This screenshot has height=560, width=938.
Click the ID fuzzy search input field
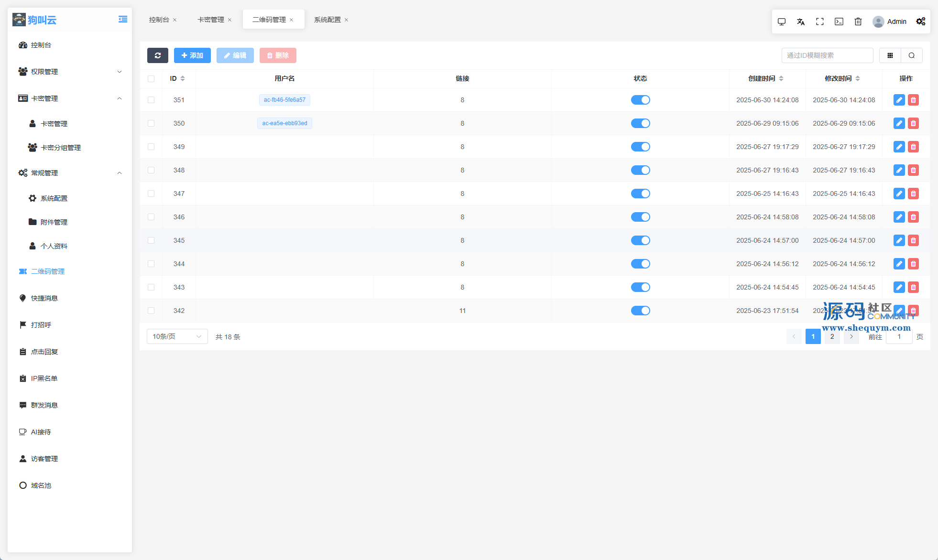point(827,55)
